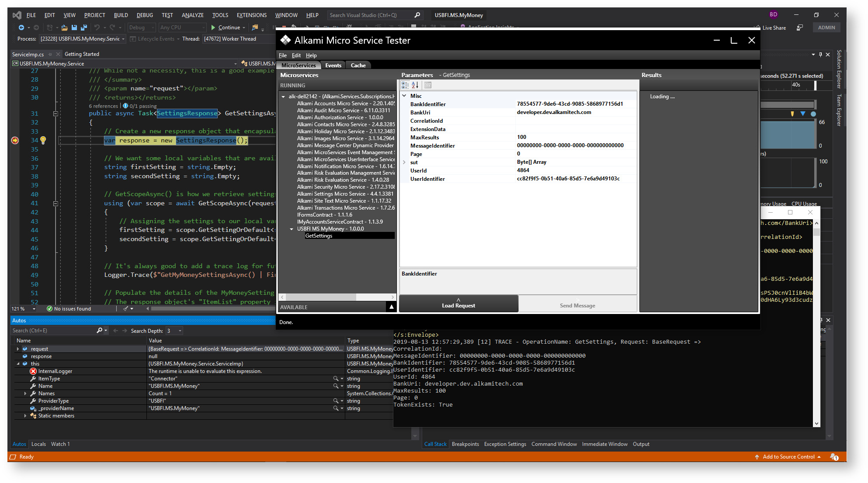868x483 pixels.
Task: Click the Property Pages icon in Parameters toolbar
Action: [x=428, y=85]
